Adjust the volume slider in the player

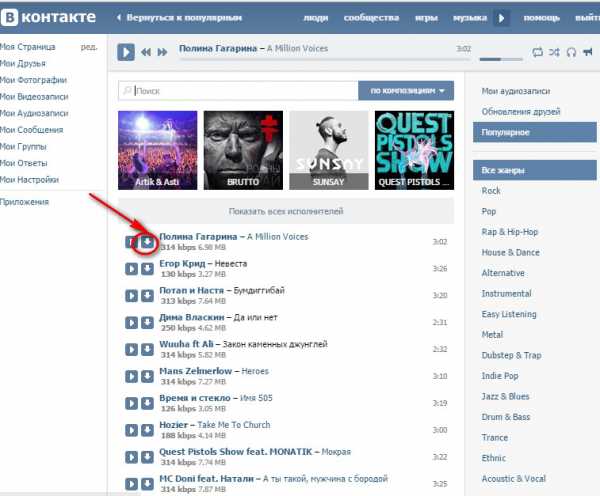[x=501, y=59]
